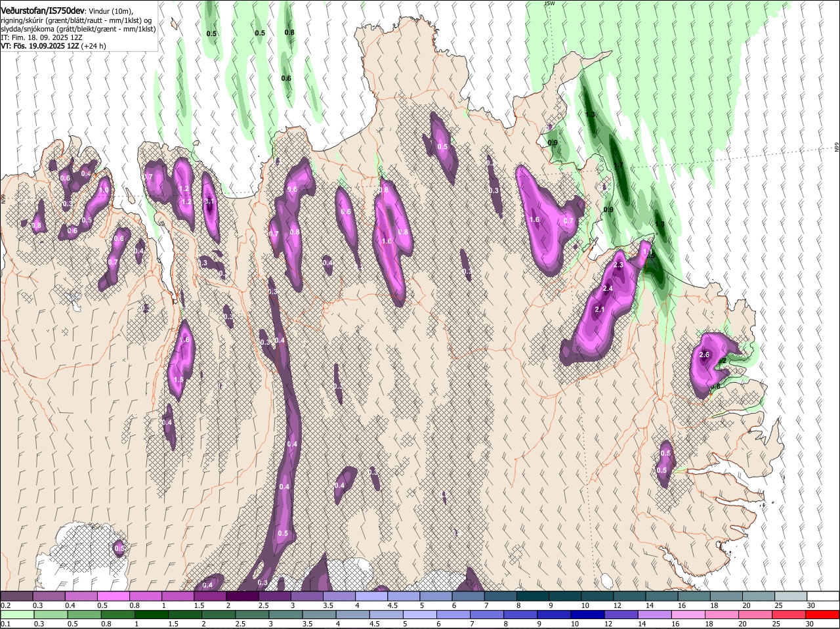Click the 'VT: Fös. 19.09.2025 12Z (+24 h)' line

[53, 46]
